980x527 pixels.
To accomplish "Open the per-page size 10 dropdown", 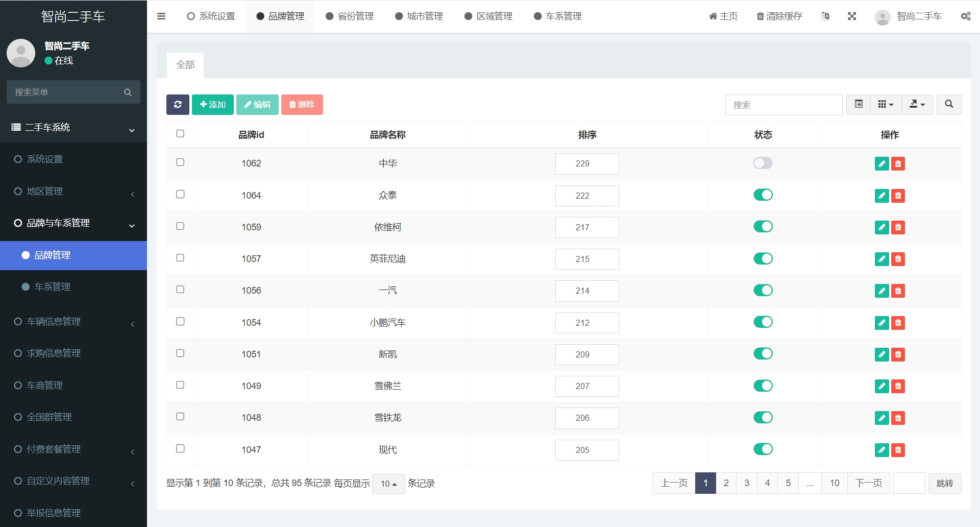I will 388,484.
